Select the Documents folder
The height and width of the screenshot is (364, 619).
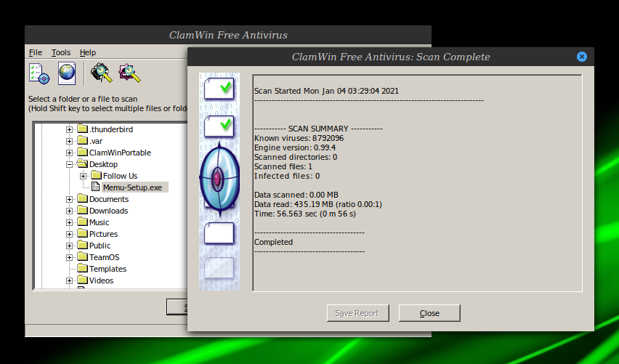click(109, 199)
